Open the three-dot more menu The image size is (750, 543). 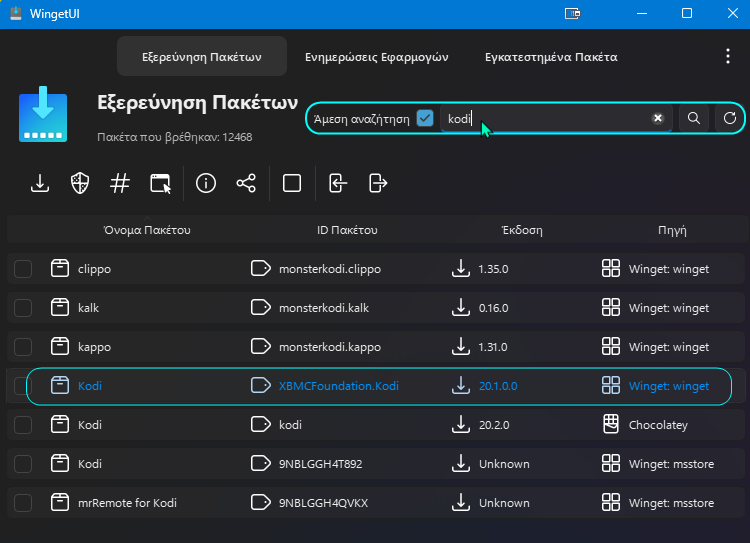(x=728, y=56)
